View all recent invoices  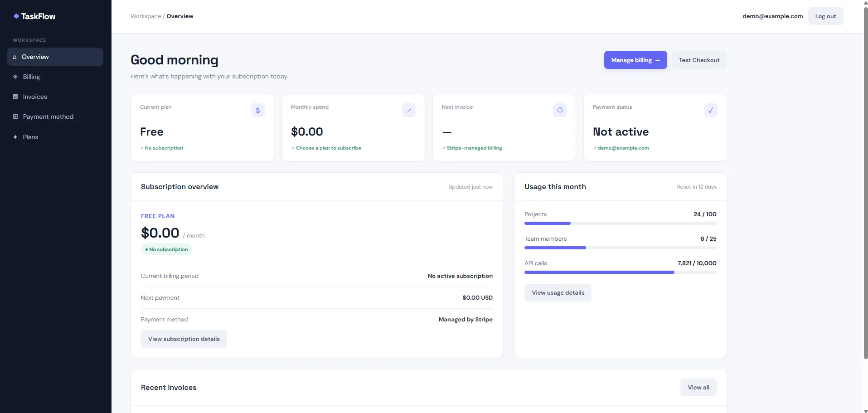698,387
